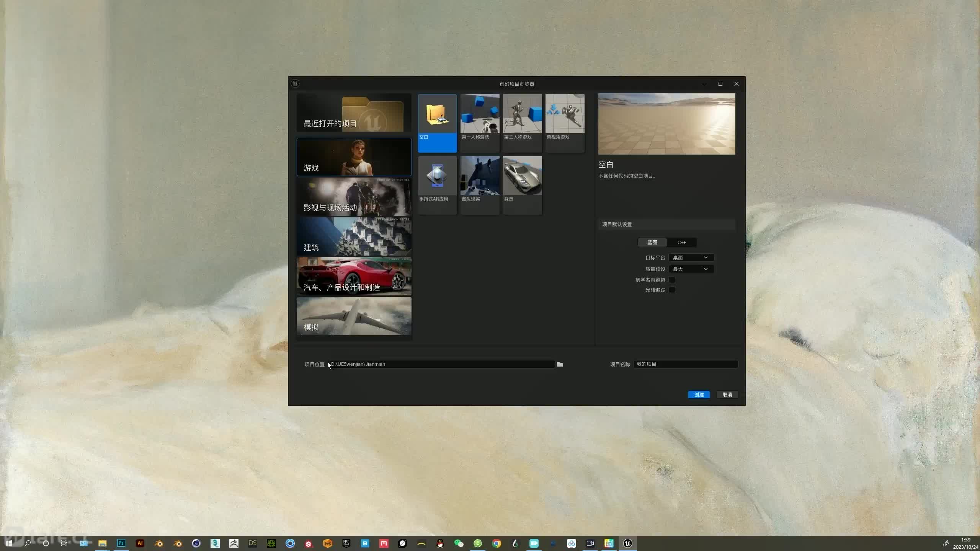980x551 pixels.
Task: Switch to the 汽车、产品设计和制造 category
Action: tap(354, 276)
